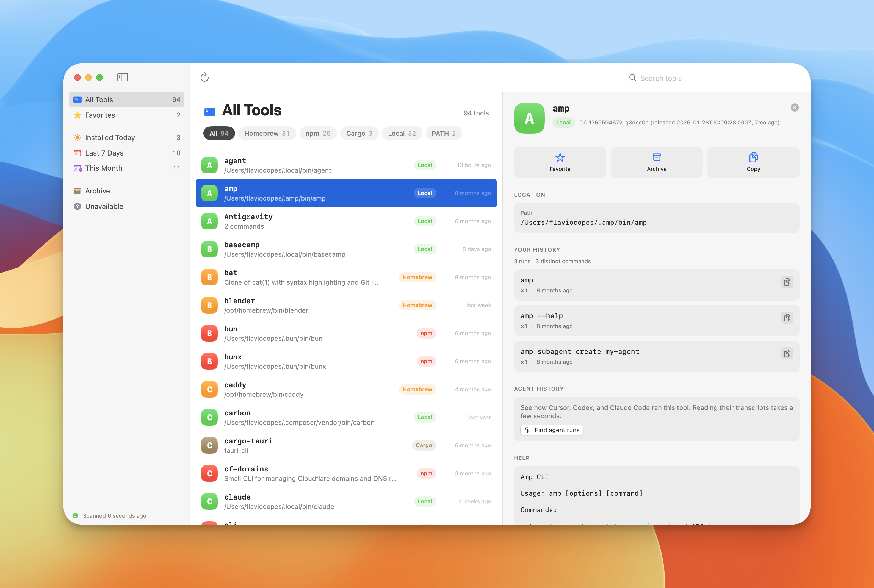Screen dimensions: 874x588
Task: Click the large green amp app icon
Action: point(529,118)
